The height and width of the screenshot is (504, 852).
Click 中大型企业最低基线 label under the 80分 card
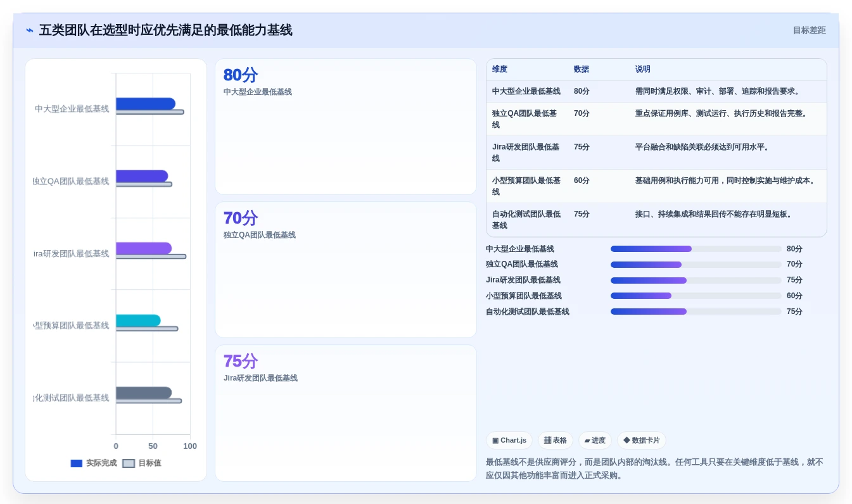click(x=258, y=92)
